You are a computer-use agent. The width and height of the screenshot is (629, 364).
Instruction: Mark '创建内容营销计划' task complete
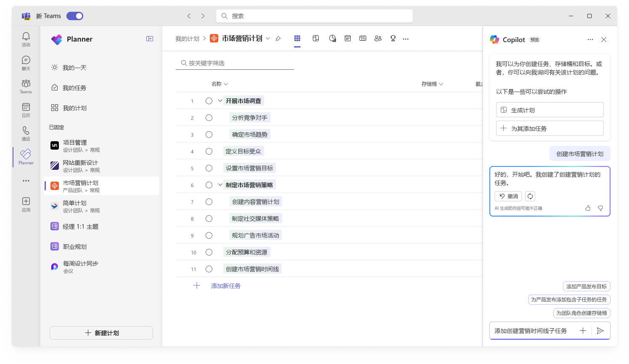(209, 202)
